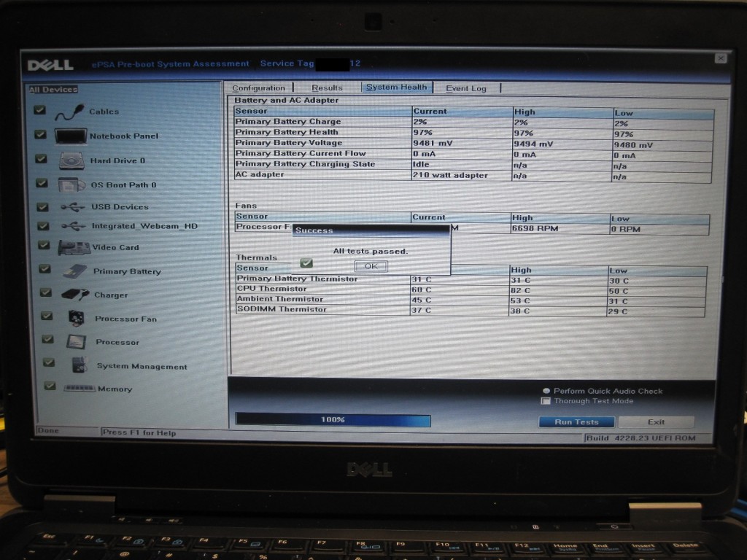The height and width of the screenshot is (560, 747).
Task: Click the USB Devices icon
Action: (x=72, y=206)
